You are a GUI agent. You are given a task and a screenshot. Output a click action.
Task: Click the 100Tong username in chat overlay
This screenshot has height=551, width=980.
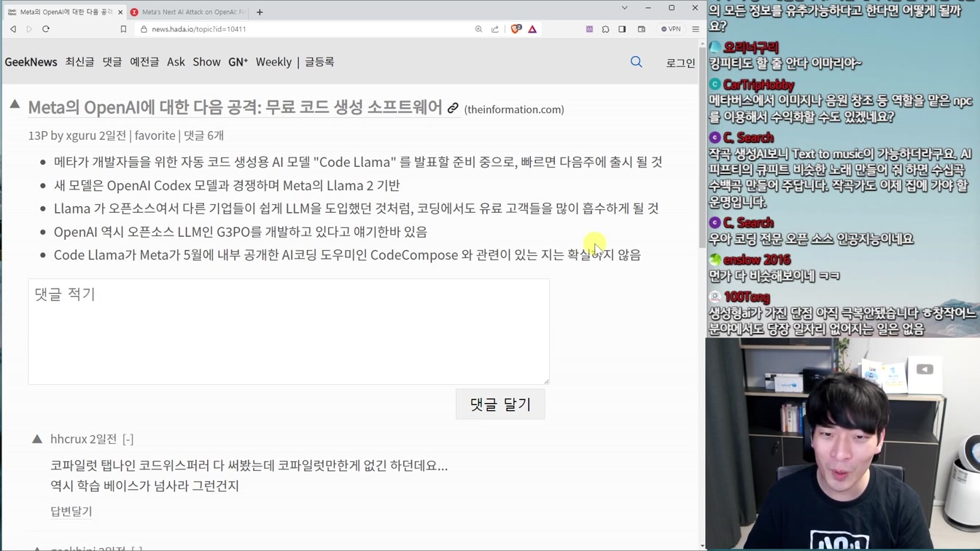747,297
